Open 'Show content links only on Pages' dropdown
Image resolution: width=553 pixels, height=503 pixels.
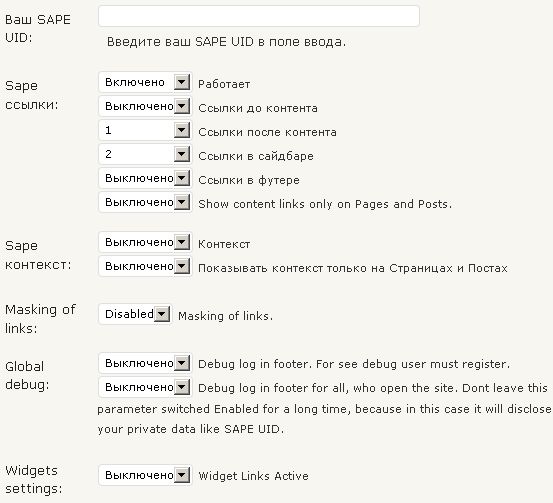(145, 202)
